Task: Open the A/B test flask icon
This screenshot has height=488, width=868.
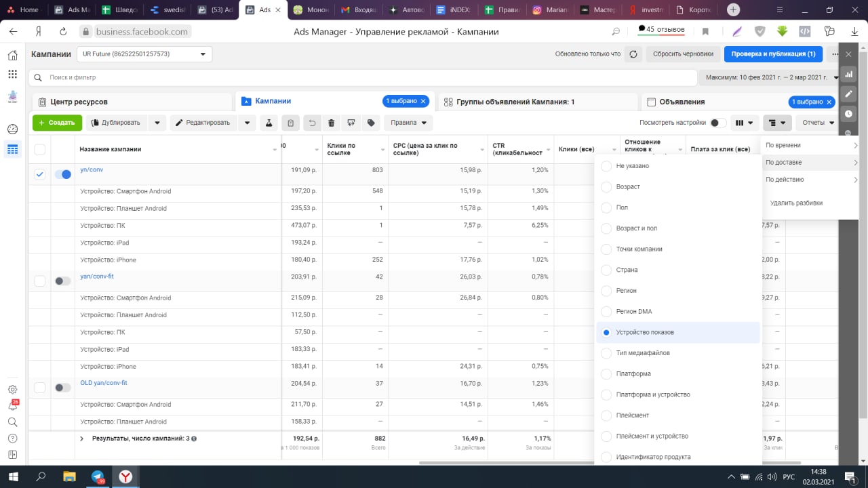Action: click(x=269, y=123)
